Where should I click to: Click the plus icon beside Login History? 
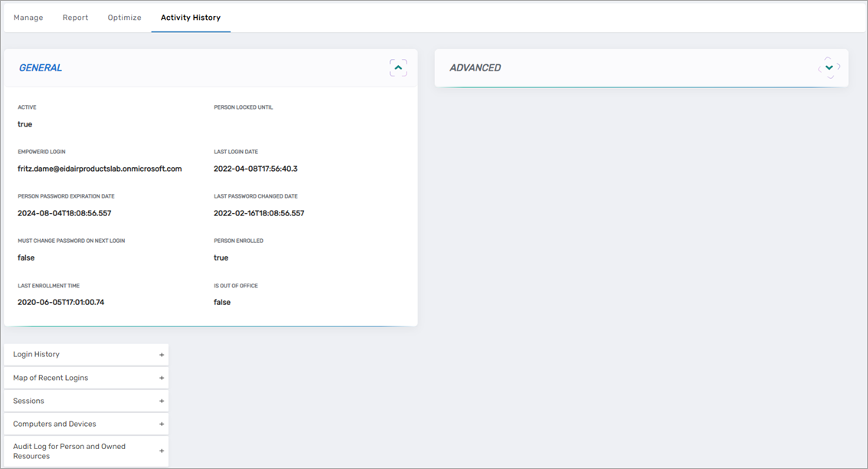(x=161, y=354)
